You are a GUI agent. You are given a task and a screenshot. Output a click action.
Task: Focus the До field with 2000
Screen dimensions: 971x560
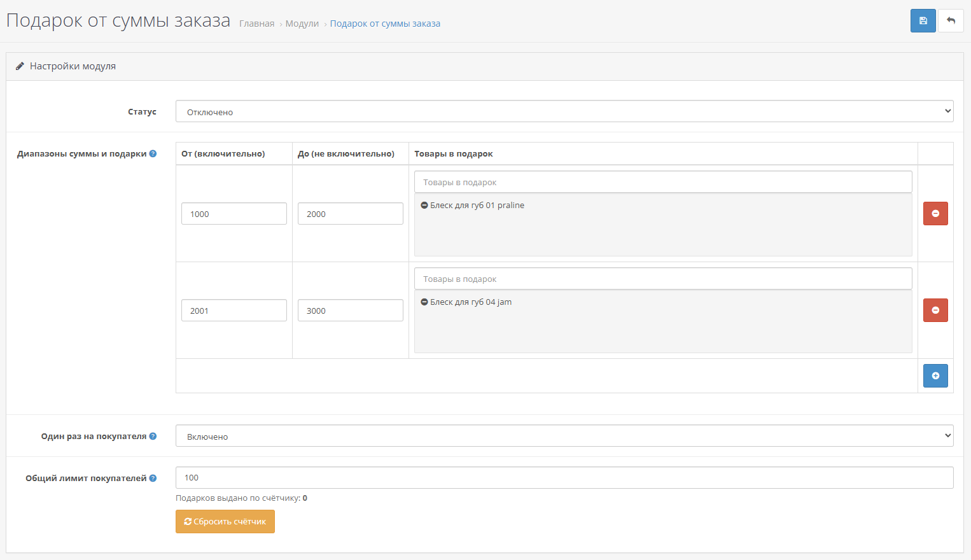[351, 214]
